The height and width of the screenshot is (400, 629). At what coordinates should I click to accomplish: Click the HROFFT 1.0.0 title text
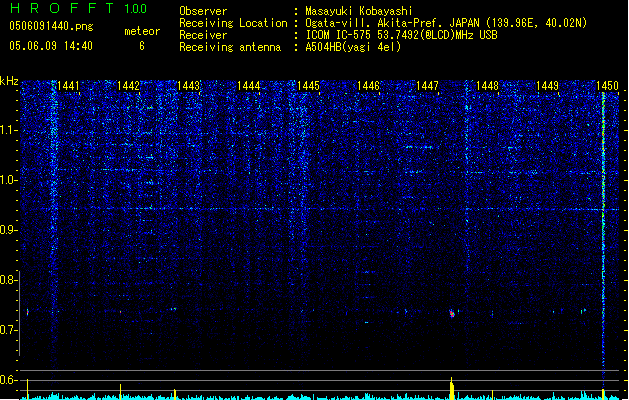[79, 8]
